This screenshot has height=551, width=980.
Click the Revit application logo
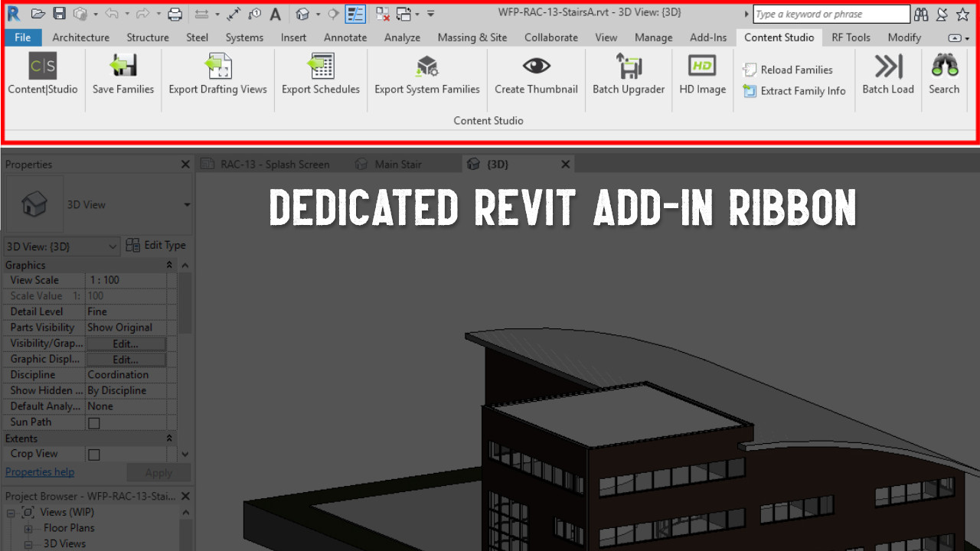tap(13, 13)
